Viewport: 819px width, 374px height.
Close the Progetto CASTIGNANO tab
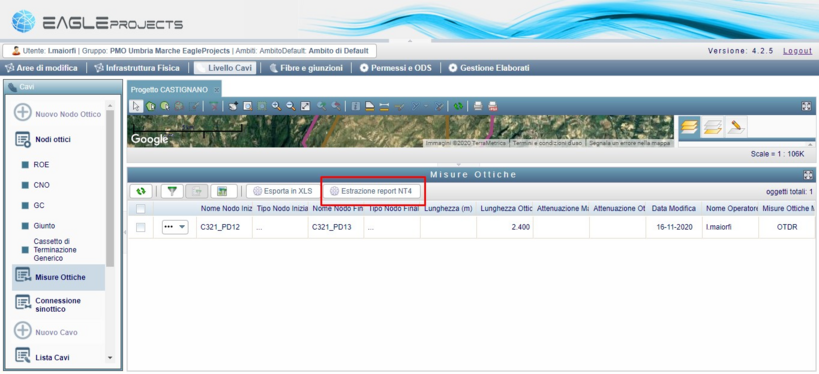point(217,90)
